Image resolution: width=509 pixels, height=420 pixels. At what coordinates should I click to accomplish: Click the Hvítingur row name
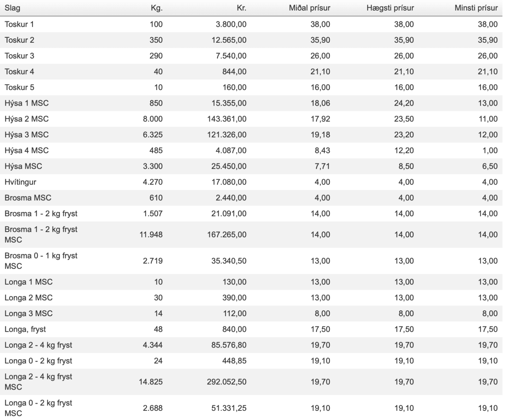pos(21,182)
